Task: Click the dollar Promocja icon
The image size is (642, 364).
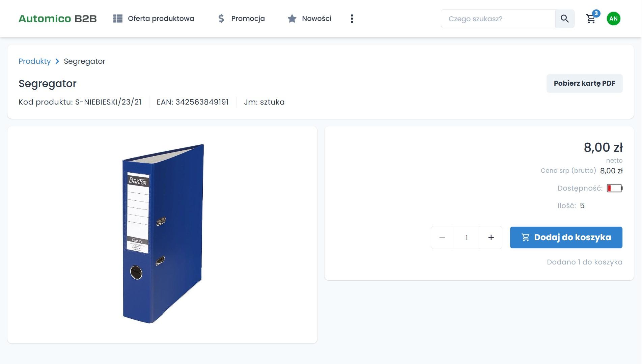Action: [221, 19]
